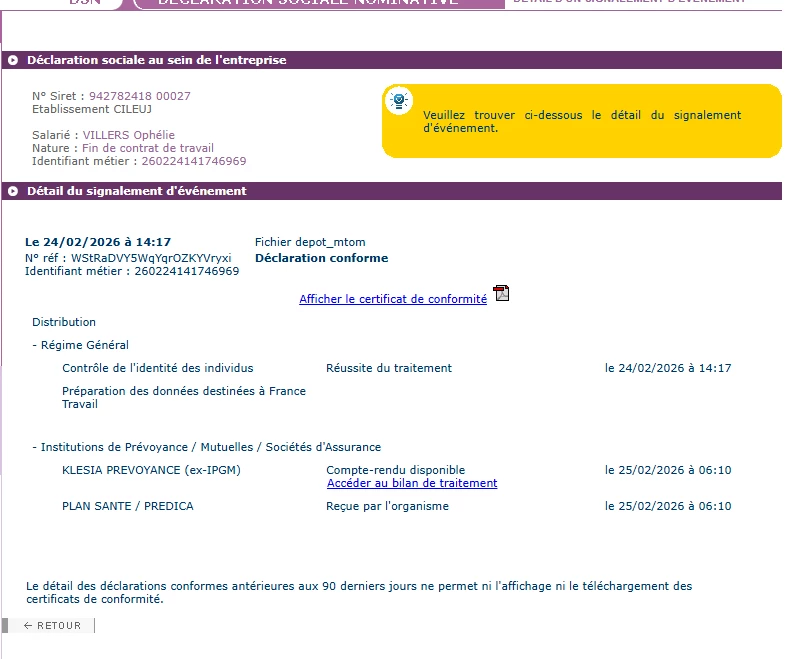This screenshot has height=659, width=796.
Task: Open the PDF icon beside the conformity certificate link
Action: point(502,293)
